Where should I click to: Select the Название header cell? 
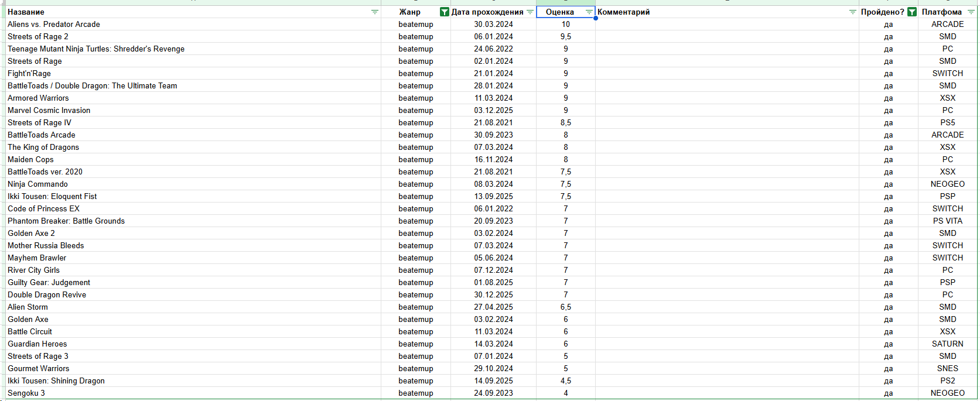(176, 12)
